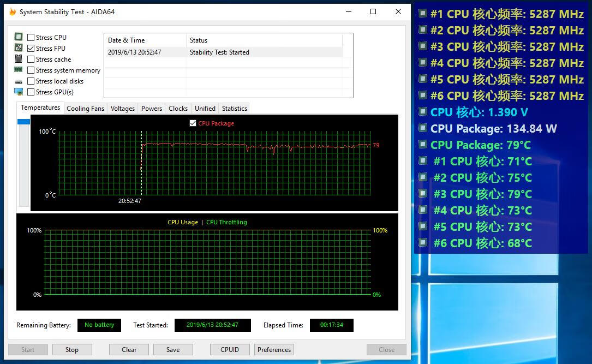Switch to the Statistics tab

pyautogui.click(x=235, y=109)
